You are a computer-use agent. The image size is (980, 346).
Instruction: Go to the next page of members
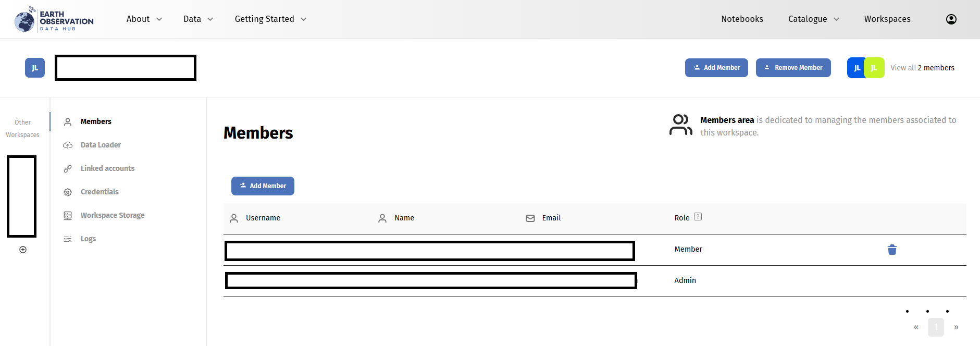956,327
